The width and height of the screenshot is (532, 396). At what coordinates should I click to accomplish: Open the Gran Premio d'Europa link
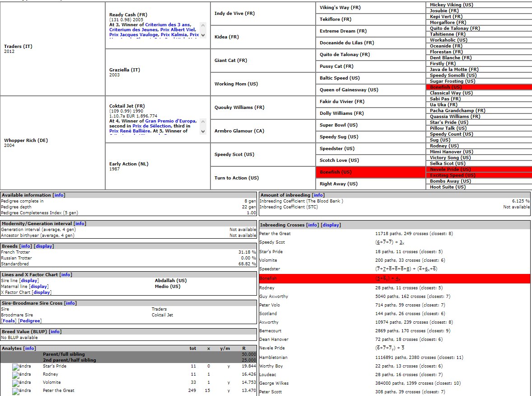click(170, 121)
